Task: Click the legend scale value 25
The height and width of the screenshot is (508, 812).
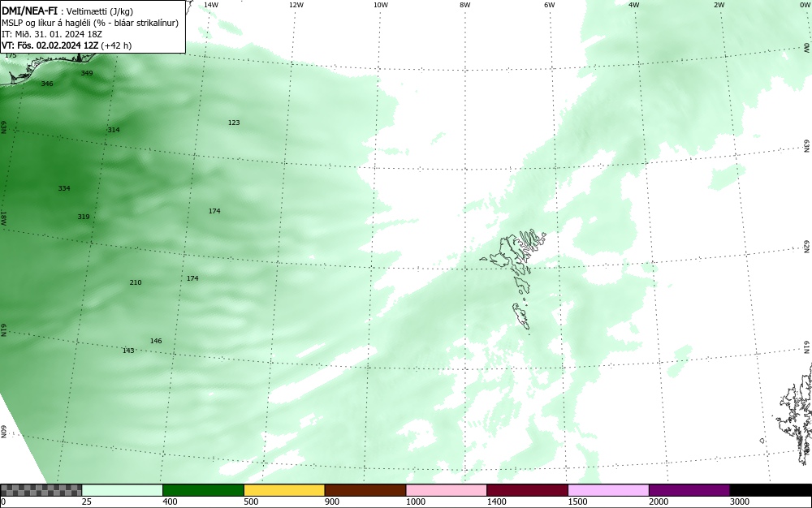Action: point(87,502)
